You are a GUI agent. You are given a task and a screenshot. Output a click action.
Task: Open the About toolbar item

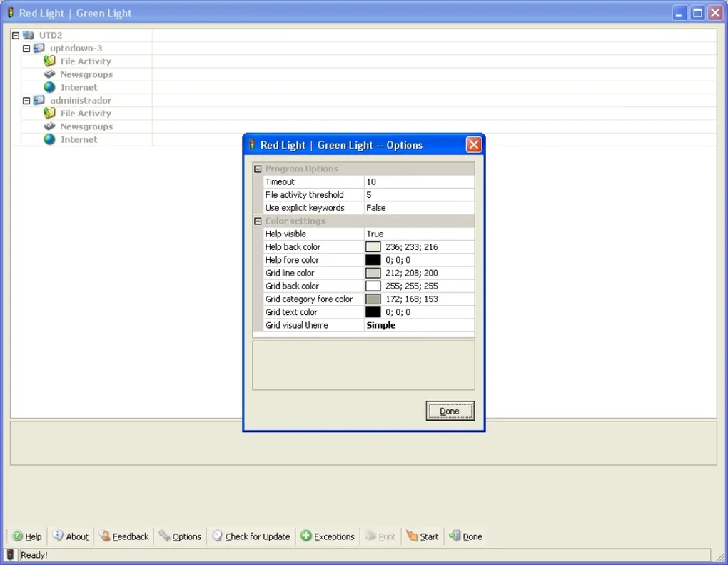[71, 536]
